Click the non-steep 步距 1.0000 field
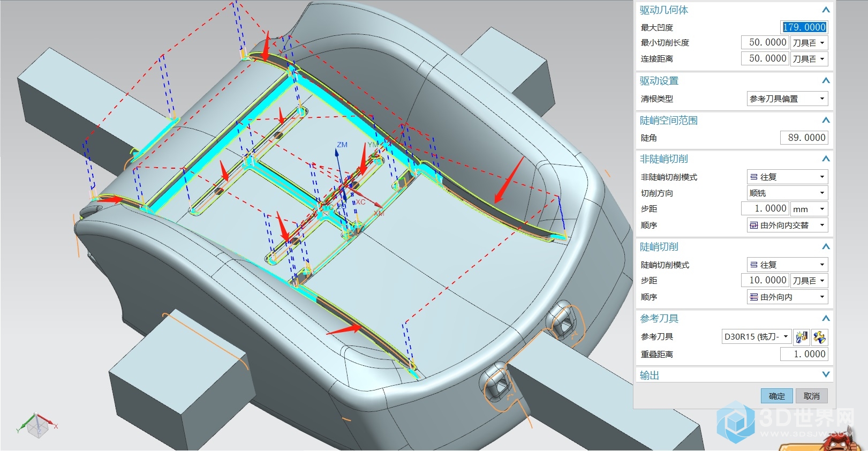 (x=765, y=209)
